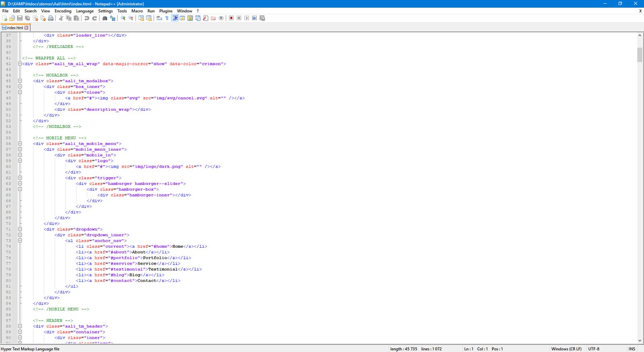Screen dimensions: 644x352
Task: Open the Encoding menu
Action: tap(63, 11)
